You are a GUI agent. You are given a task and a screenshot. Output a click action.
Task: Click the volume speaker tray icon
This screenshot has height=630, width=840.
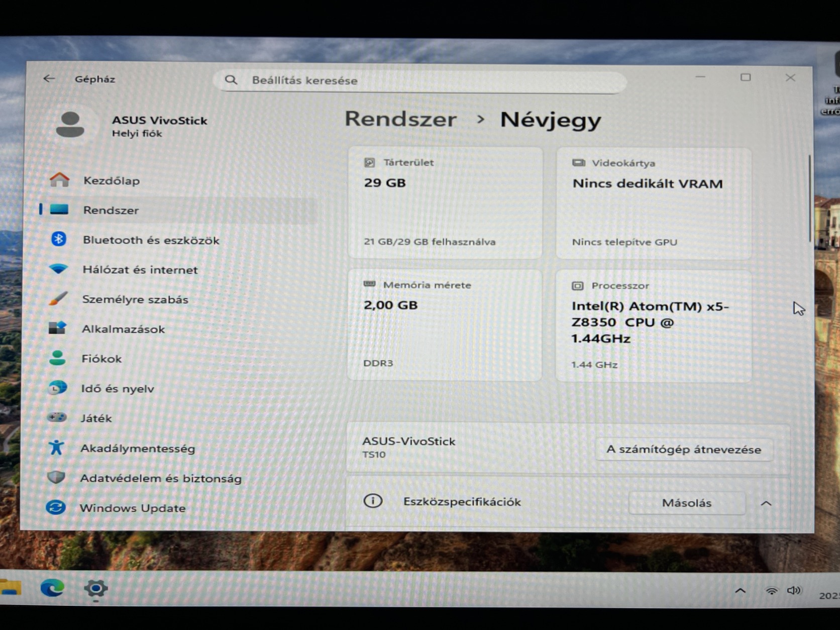click(794, 590)
